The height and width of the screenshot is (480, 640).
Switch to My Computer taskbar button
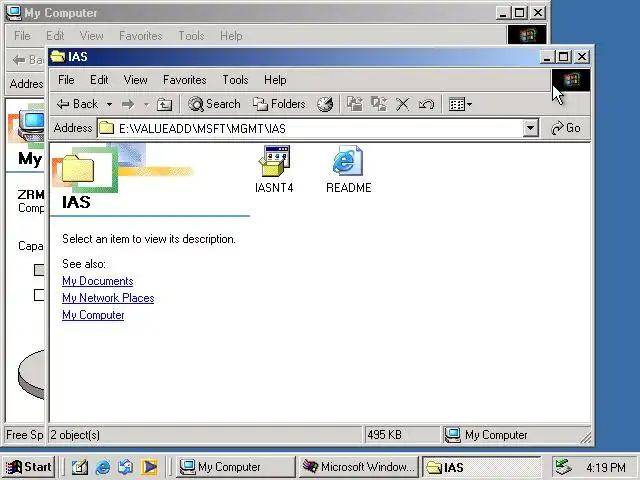coord(236,467)
